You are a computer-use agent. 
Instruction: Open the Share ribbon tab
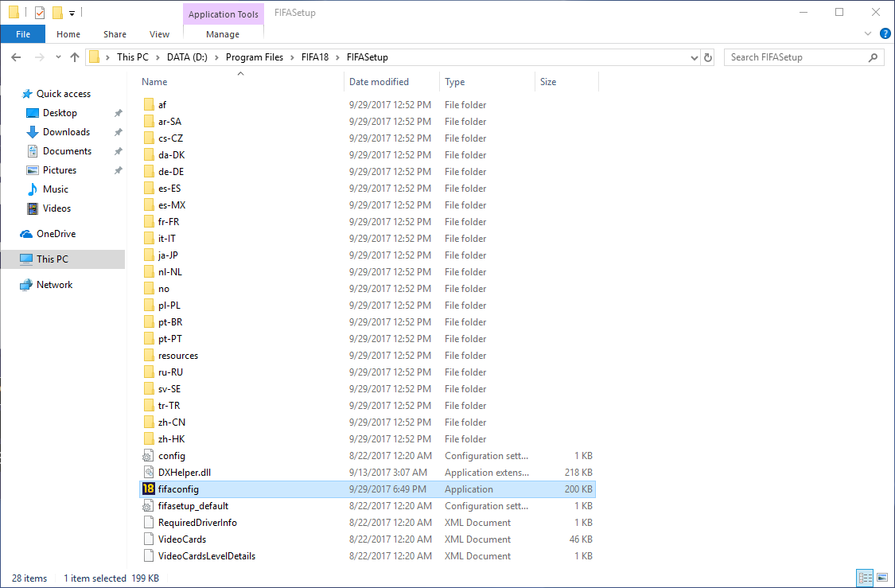115,34
